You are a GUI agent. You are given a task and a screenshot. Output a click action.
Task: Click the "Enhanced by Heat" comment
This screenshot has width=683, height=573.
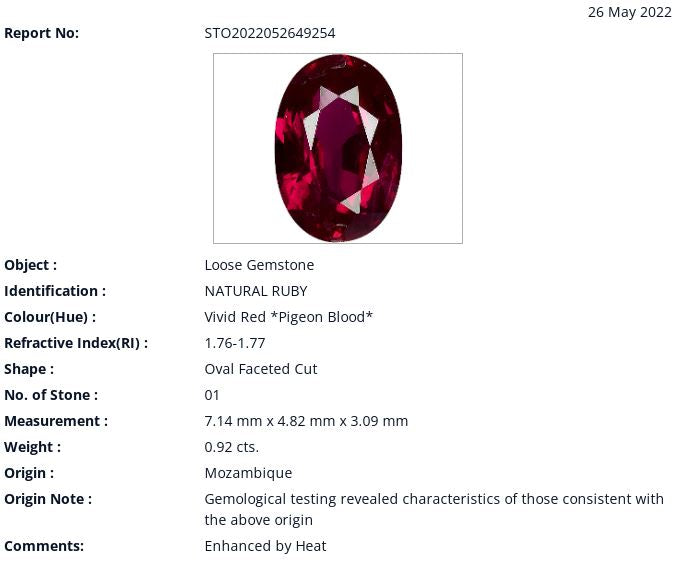(x=265, y=546)
